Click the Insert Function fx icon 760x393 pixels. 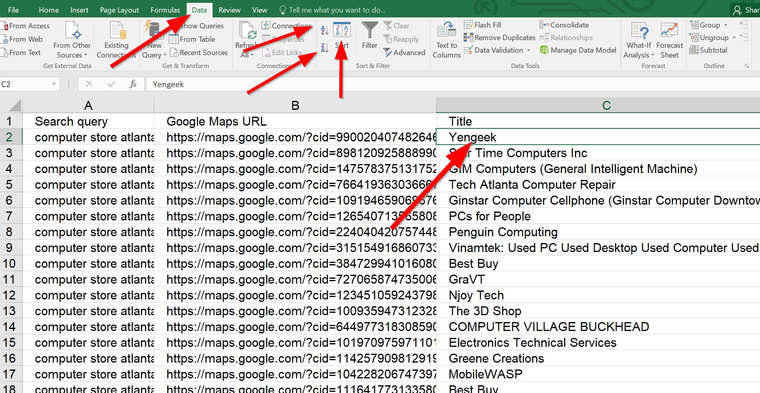[x=133, y=84]
